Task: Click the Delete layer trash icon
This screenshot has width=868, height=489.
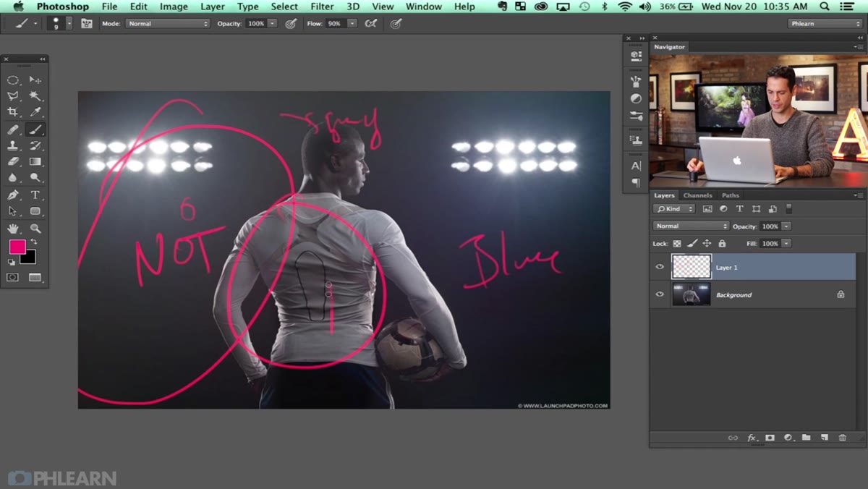Action: (x=842, y=438)
